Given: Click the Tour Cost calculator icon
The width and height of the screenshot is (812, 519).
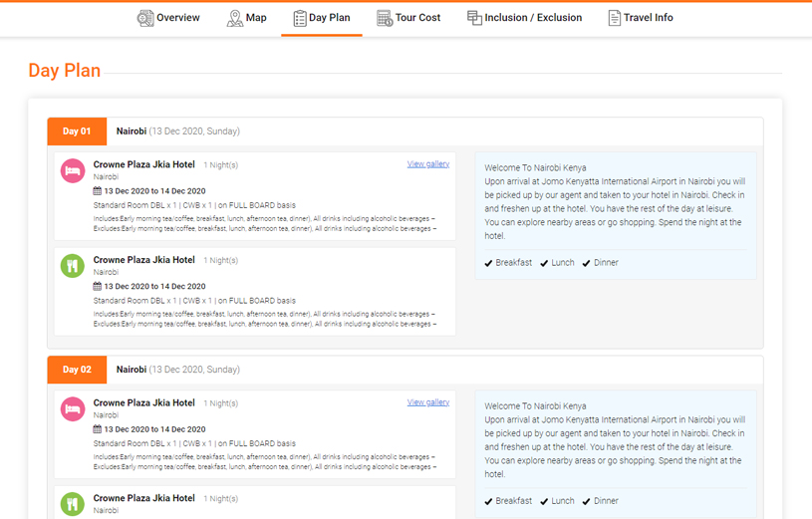Looking at the screenshot, I should pos(385,18).
